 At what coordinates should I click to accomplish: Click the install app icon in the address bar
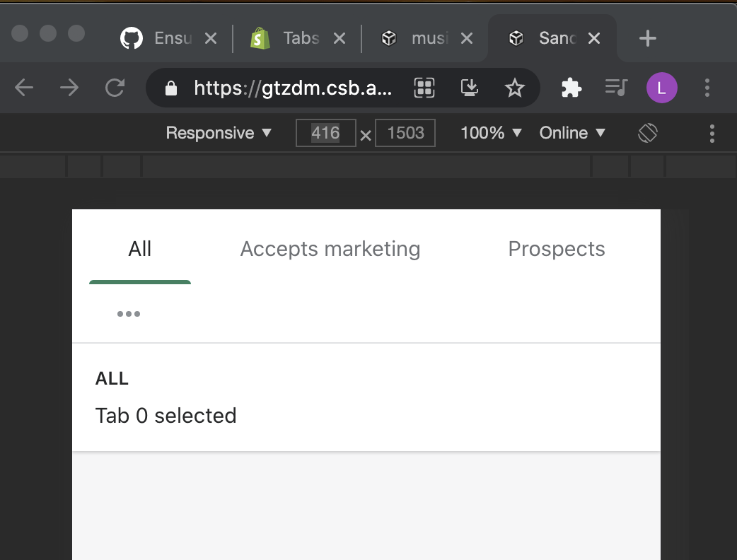click(470, 88)
